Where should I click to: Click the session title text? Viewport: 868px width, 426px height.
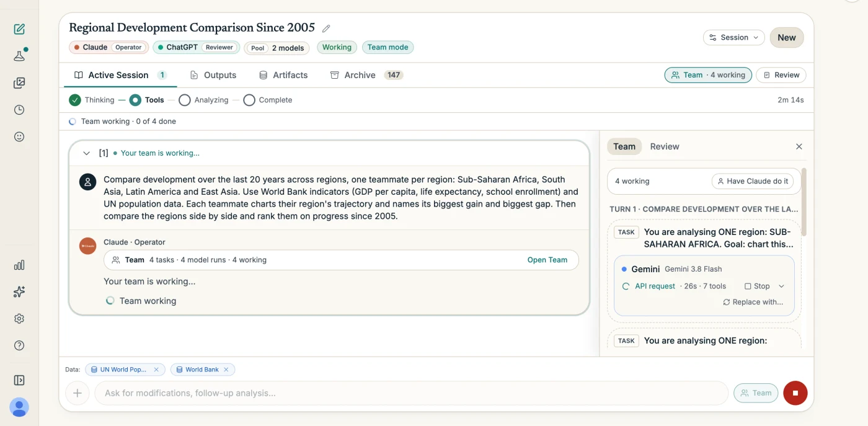click(192, 28)
